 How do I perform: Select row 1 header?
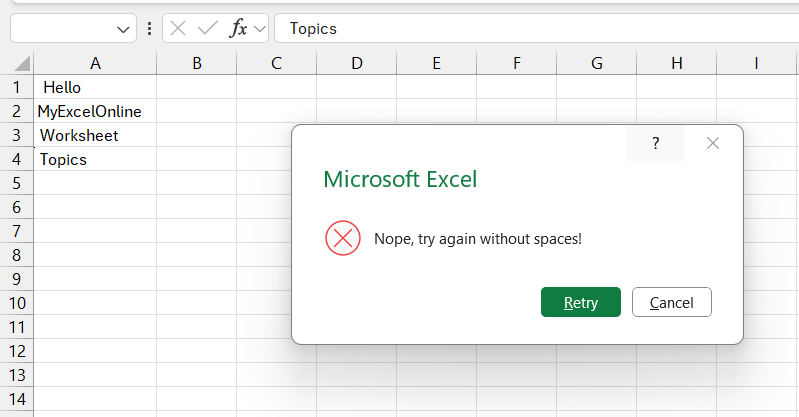pos(17,87)
